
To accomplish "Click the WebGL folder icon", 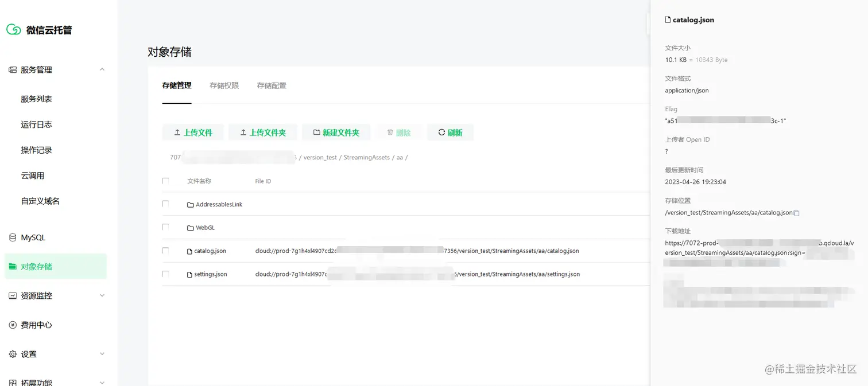I will (191, 228).
